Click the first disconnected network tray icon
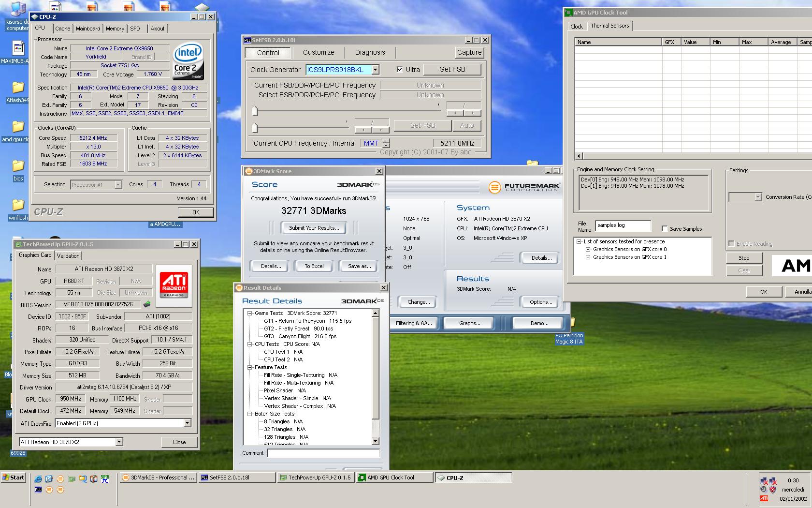Viewport: 812px width, 508px height. (764, 480)
